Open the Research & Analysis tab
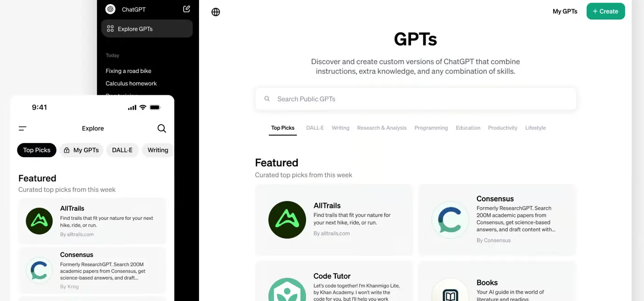Viewport: 644px width, 301px height. pyautogui.click(x=382, y=128)
